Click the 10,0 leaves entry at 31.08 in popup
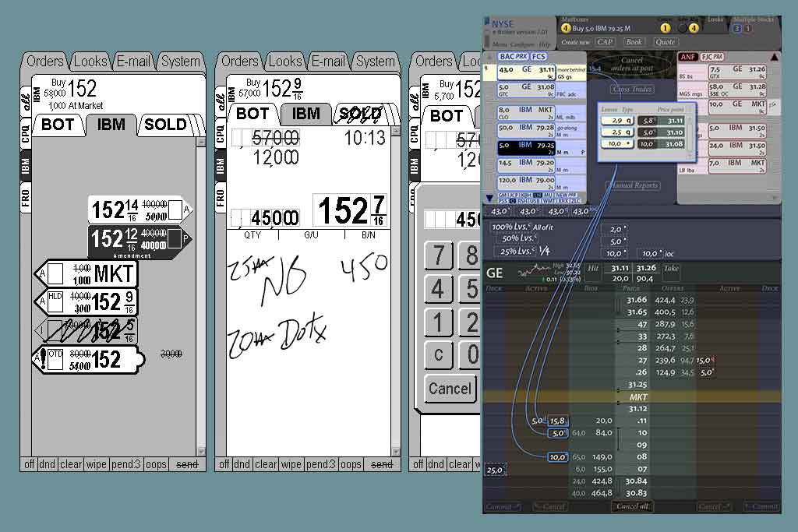The image size is (798, 532). click(x=617, y=144)
